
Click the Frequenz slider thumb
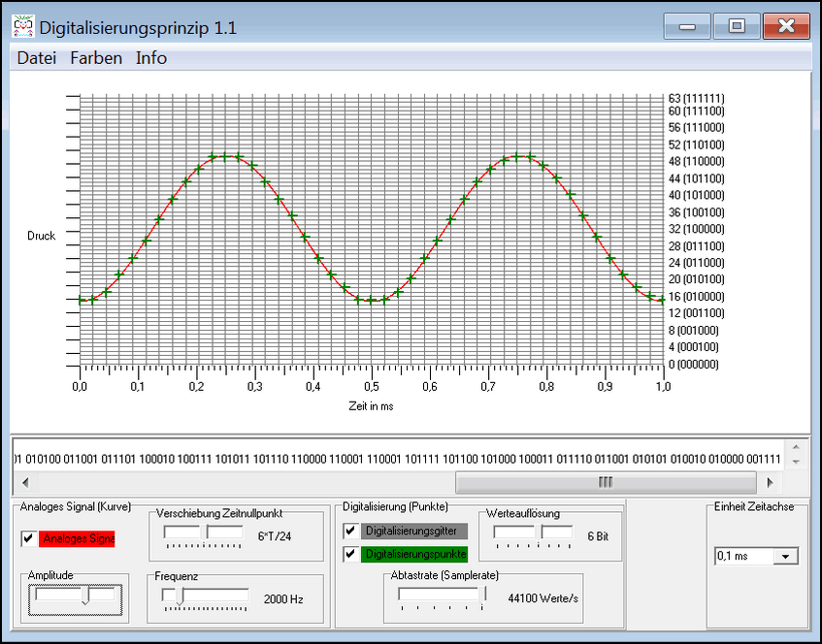pos(179,596)
